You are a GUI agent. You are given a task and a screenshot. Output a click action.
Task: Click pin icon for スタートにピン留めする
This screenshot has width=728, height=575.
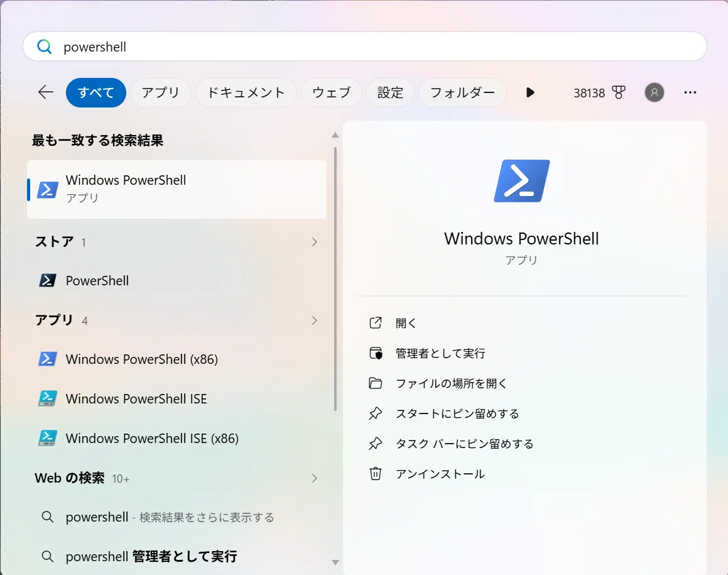[375, 413]
